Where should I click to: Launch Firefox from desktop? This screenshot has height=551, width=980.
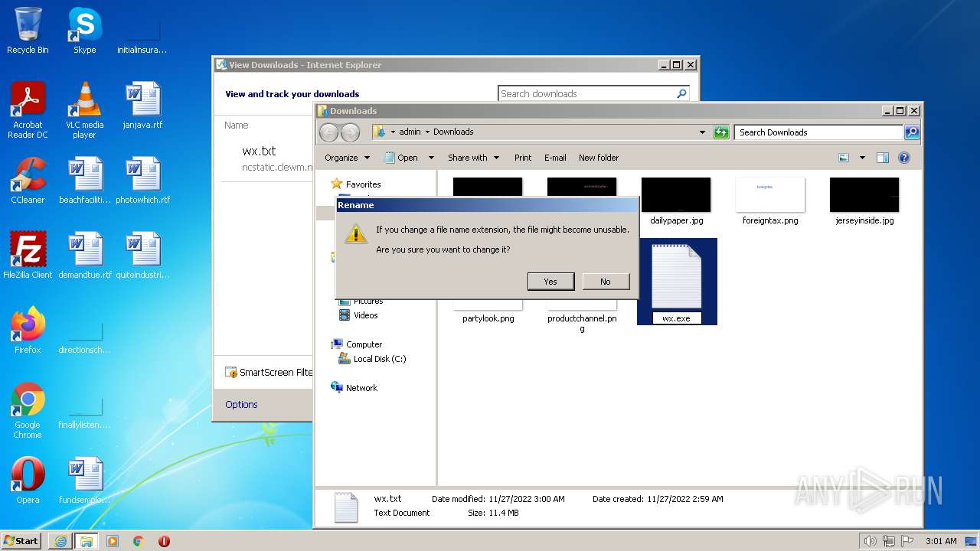coord(28,331)
